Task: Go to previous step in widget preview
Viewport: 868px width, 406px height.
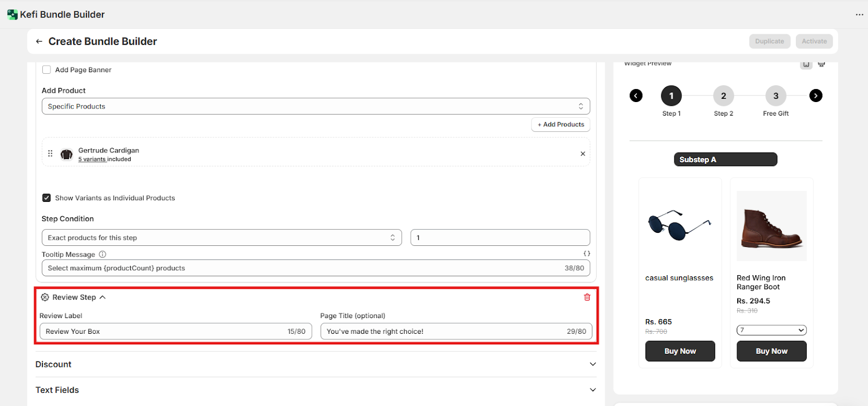Action: pyautogui.click(x=636, y=96)
